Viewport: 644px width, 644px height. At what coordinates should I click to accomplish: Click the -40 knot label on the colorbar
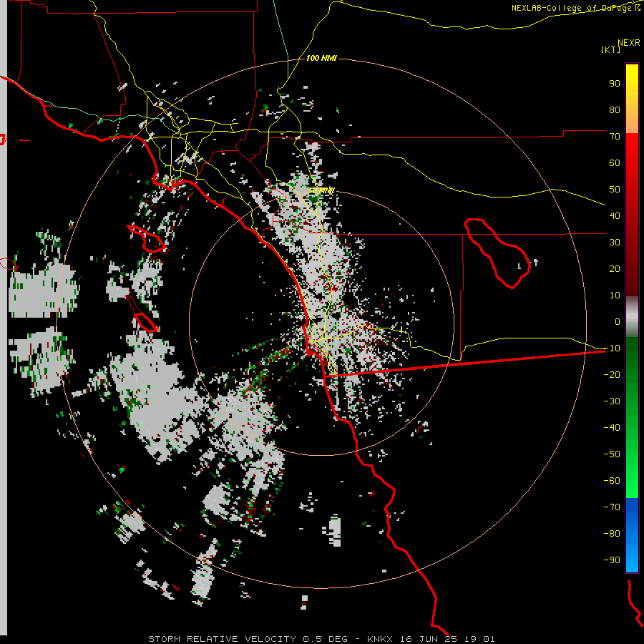pos(612,428)
